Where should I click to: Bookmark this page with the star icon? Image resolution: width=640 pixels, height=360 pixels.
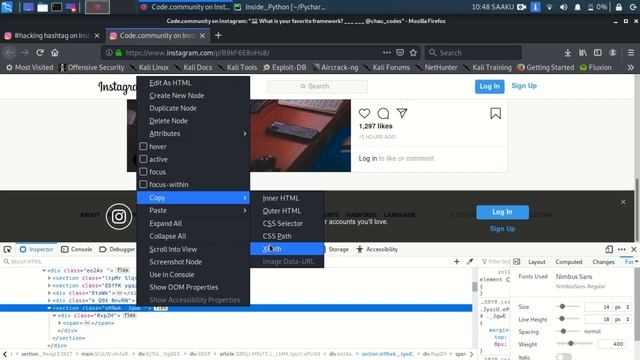(413, 53)
